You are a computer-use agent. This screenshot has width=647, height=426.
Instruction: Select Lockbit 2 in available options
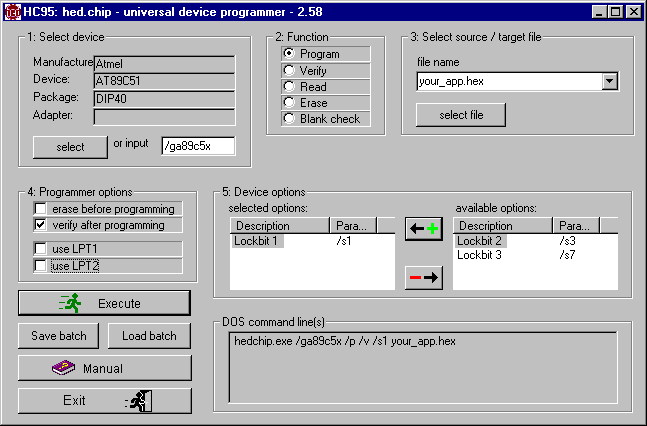click(479, 241)
